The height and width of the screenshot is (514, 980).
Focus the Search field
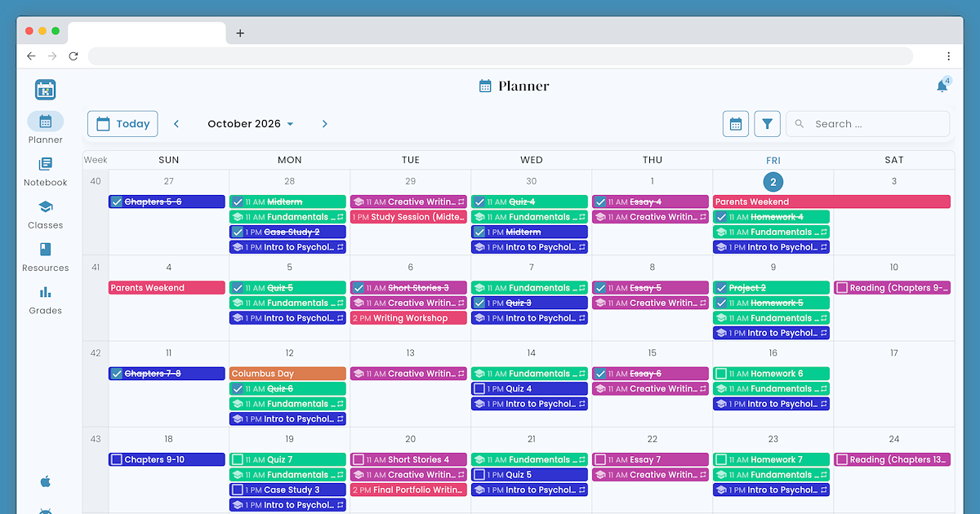(x=867, y=124)
